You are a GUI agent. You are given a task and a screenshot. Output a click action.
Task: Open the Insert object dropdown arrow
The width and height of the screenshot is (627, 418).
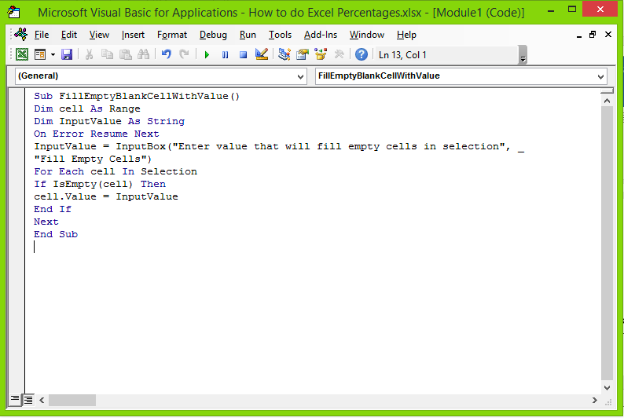pyautogui.click(x=53, y=55)
